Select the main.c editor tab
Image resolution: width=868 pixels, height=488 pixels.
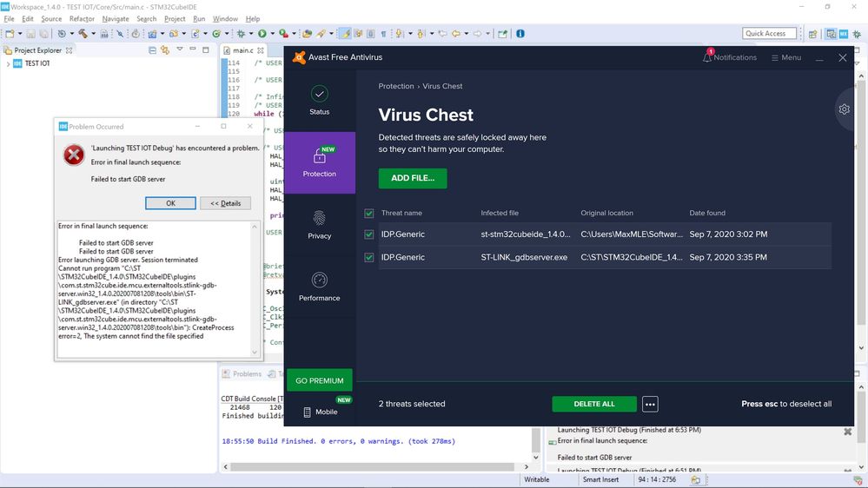[242, 50]
